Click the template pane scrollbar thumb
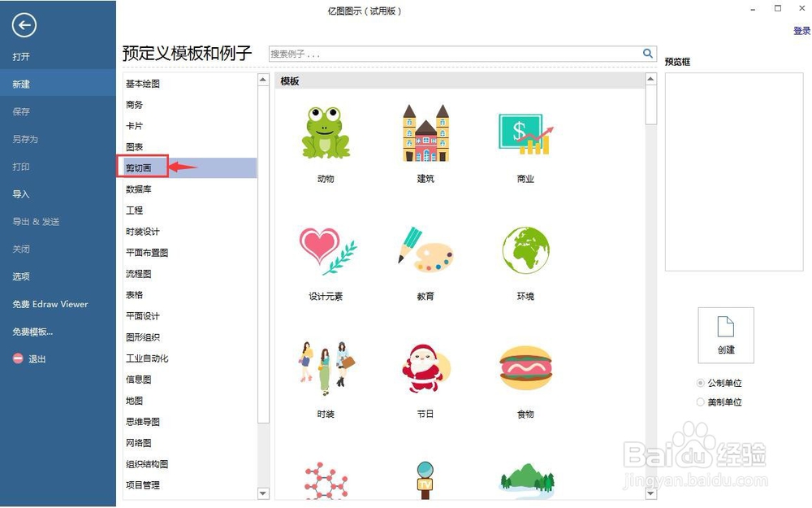Screen dimensions: 812x508 coord(651,105)
